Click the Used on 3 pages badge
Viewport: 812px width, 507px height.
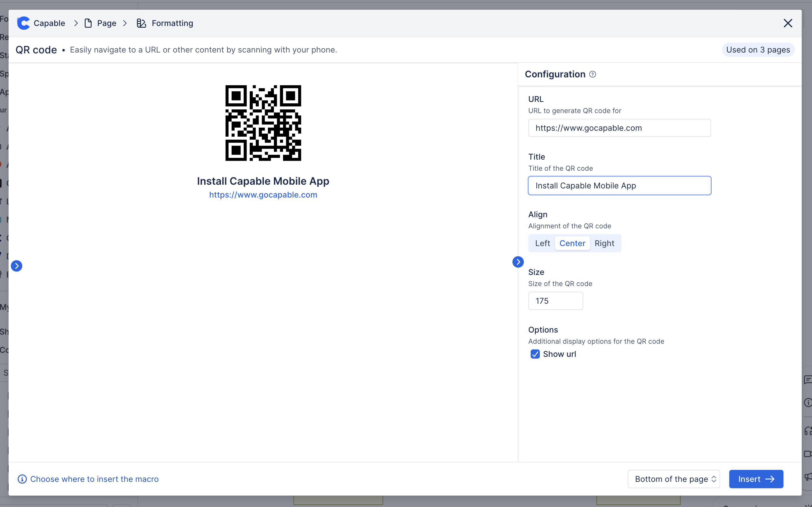(758, 50)
